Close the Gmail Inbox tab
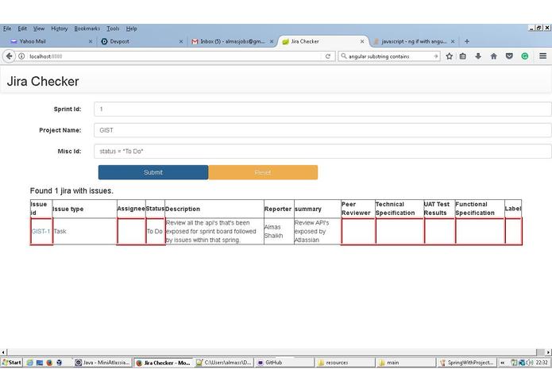Screen dimensions: 552x392 tap(272, 41)
